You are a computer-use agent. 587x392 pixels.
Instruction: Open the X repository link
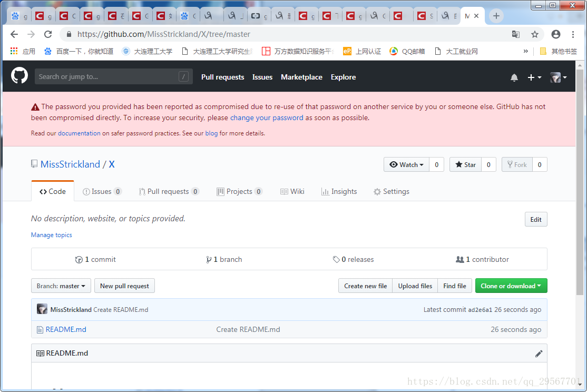click(x=112, y=164)
